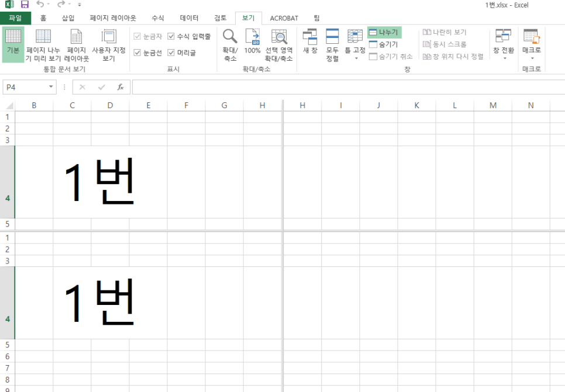Click the Name Box showing P4

25,87
